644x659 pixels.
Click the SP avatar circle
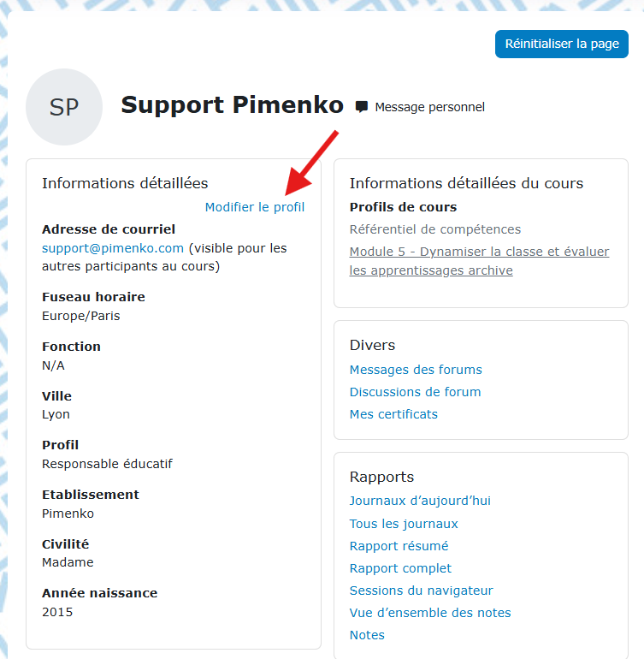[x=64, y=107]
